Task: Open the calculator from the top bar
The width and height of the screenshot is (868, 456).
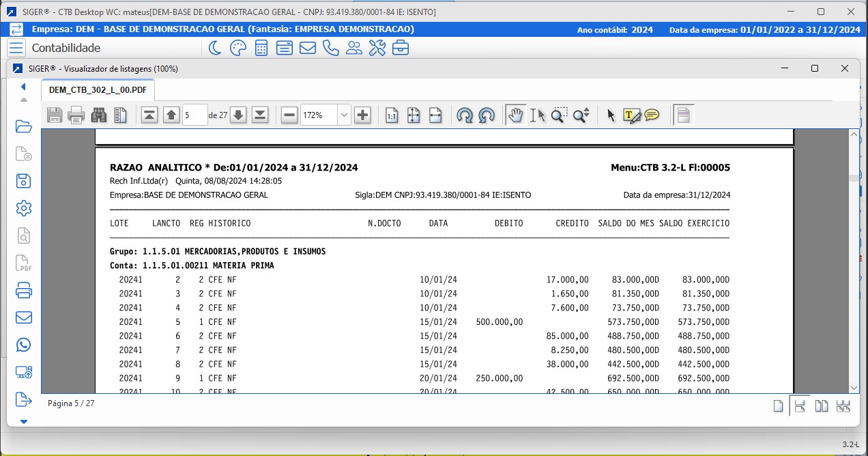Action: pos(261,48)
